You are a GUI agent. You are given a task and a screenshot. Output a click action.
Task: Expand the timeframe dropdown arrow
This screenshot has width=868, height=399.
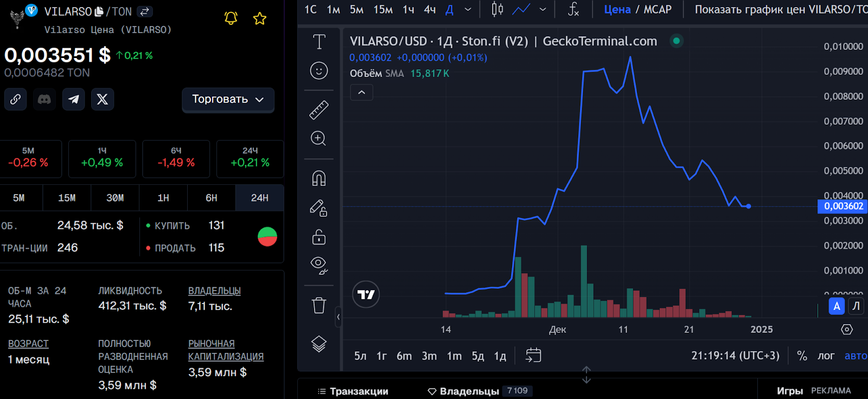[468, 9]
